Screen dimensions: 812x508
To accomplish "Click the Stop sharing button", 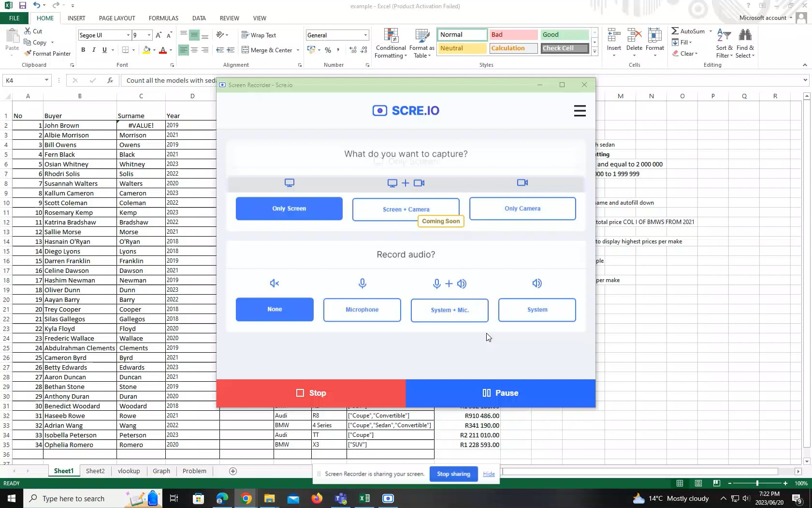I will click(453, 474).
